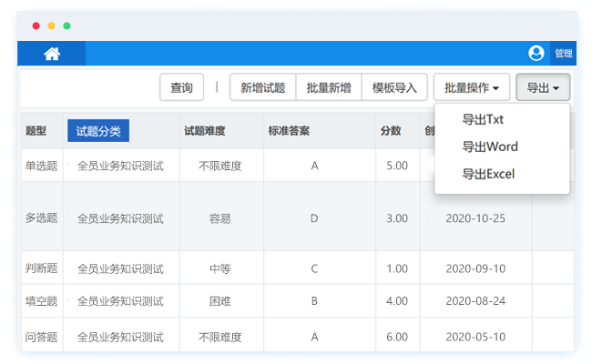Click 管理 in the top header
The height and width of the screenshot is (364, 592).
[x=564, y=54]
